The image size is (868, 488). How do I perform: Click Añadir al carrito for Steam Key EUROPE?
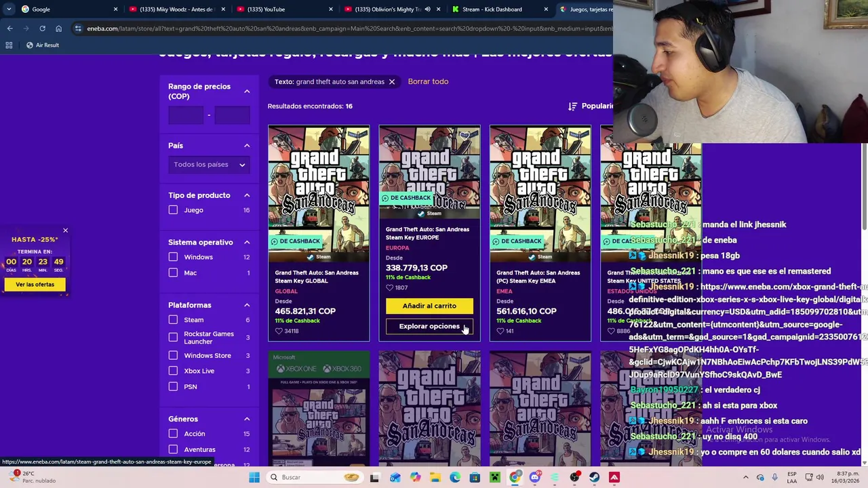point(429,306)
